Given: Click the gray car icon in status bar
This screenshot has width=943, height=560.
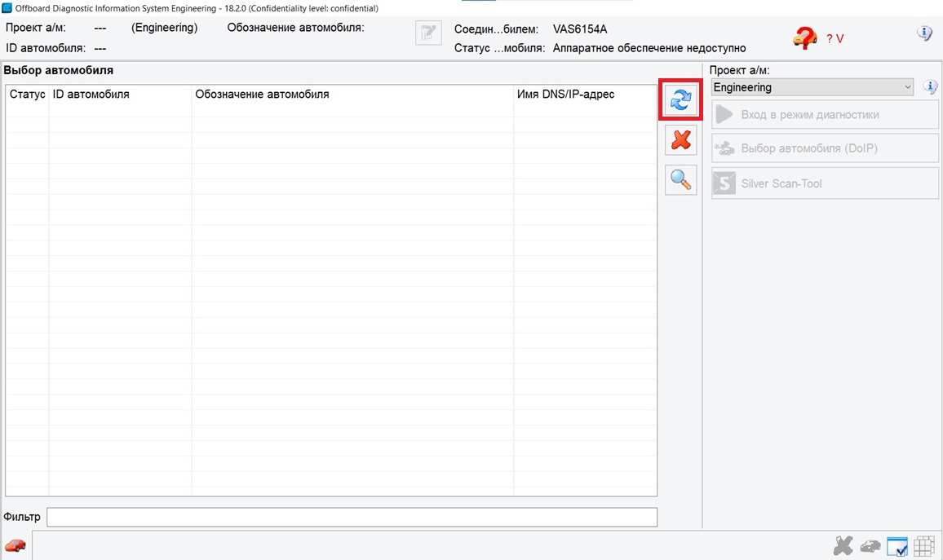Looking at the screenshot, I should coord(870,545).
